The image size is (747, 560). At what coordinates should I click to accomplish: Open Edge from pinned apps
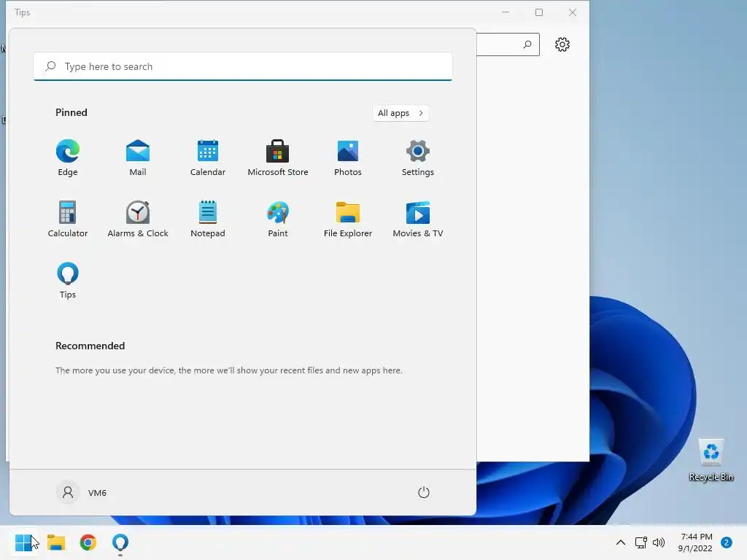(68, 157)
